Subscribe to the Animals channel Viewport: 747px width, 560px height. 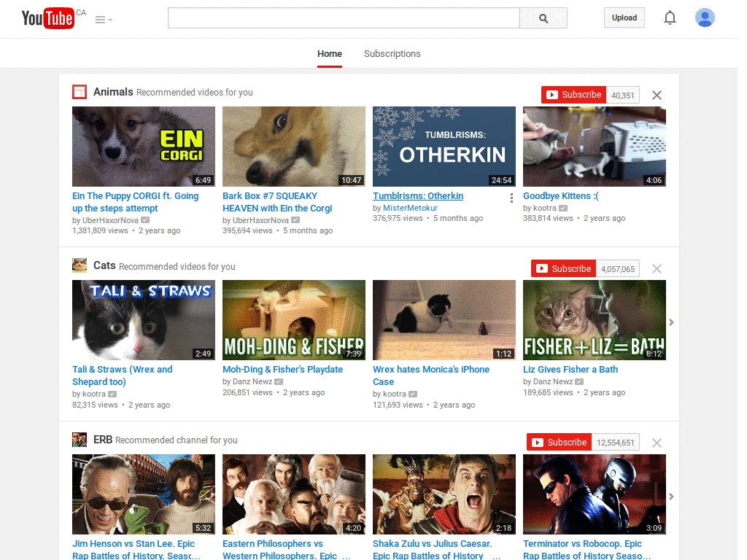[573, 95]
